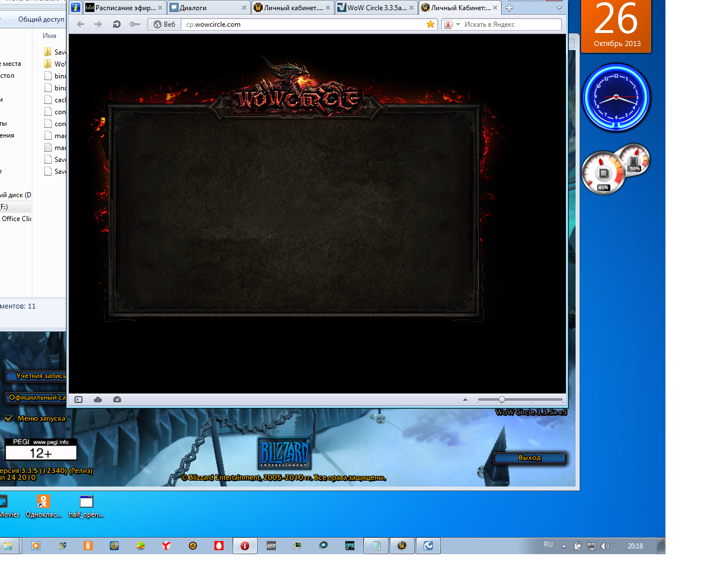Click the 20:18 system clock

click(635, 546)
